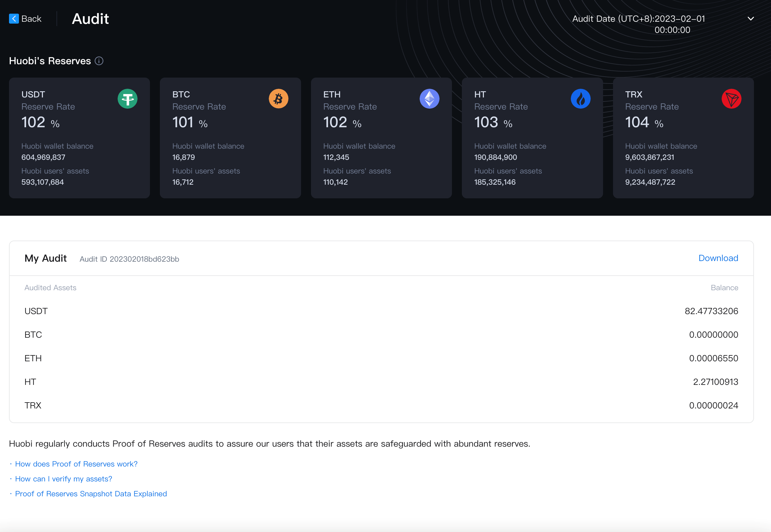
Task: Click HT wallet balance 190,884,900
Action: point(496,157)
